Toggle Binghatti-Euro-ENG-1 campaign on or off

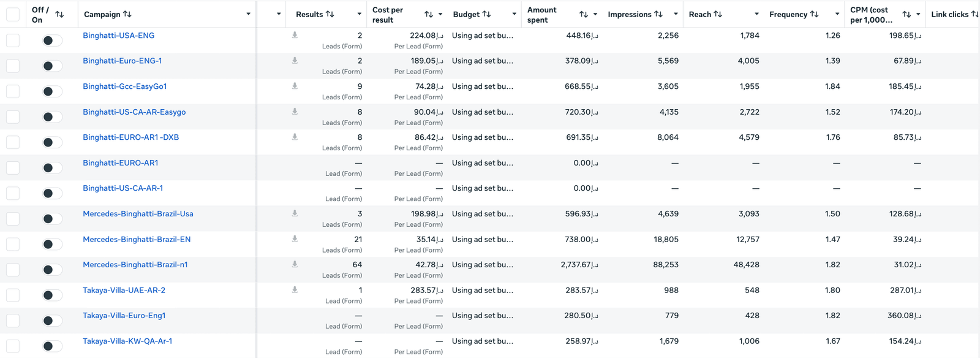pyautogui.click(x=52, y=66)
